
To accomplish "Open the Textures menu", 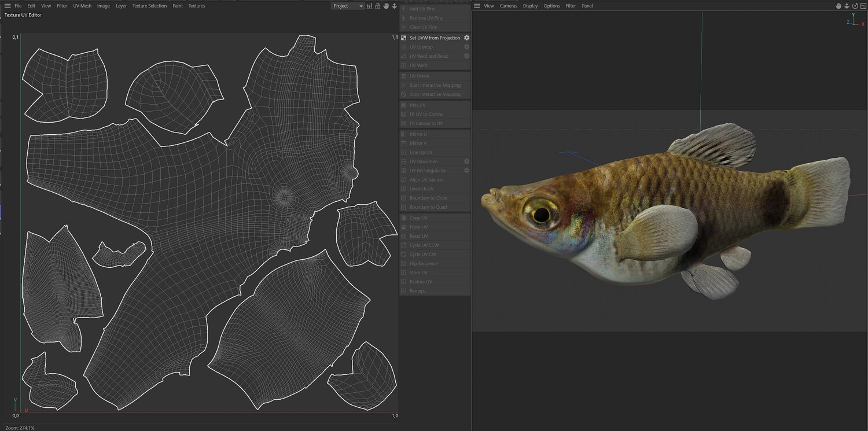I will (x=197, y=6).
